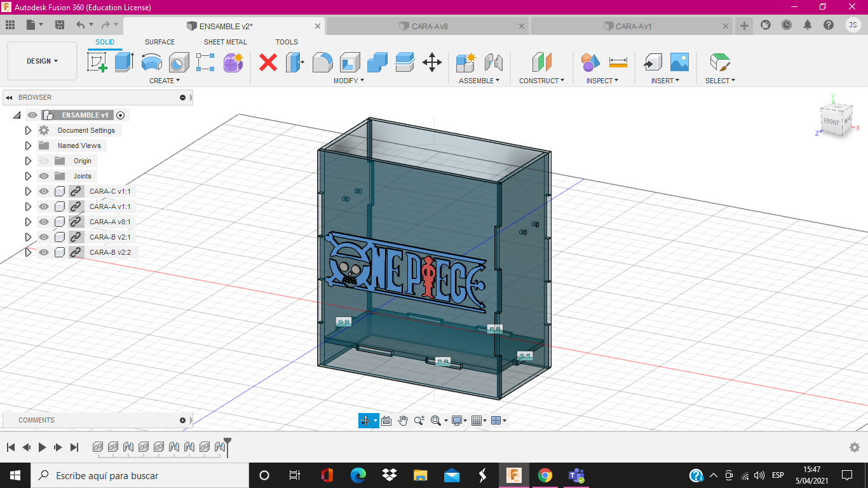Hide component CARA-B v2:1
The width and height of the screenshot is (868, 488).
(44, 237)
